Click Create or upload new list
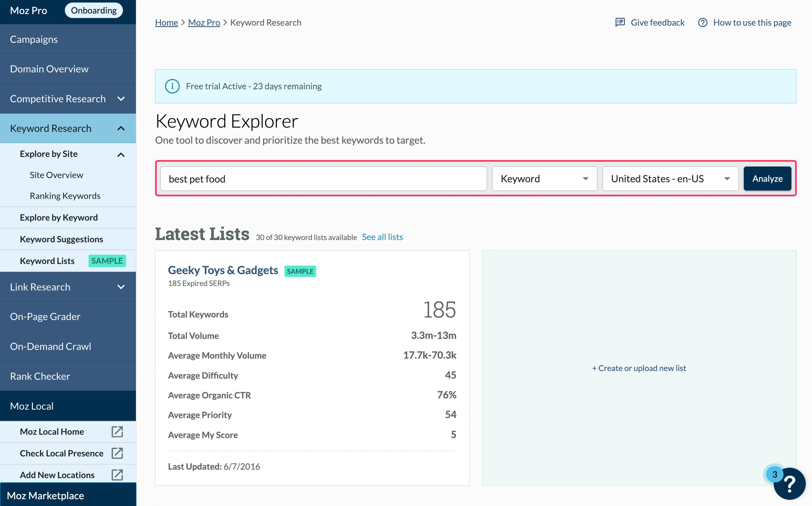The height and width of the screenshot is (506, 812). [639, 368]
